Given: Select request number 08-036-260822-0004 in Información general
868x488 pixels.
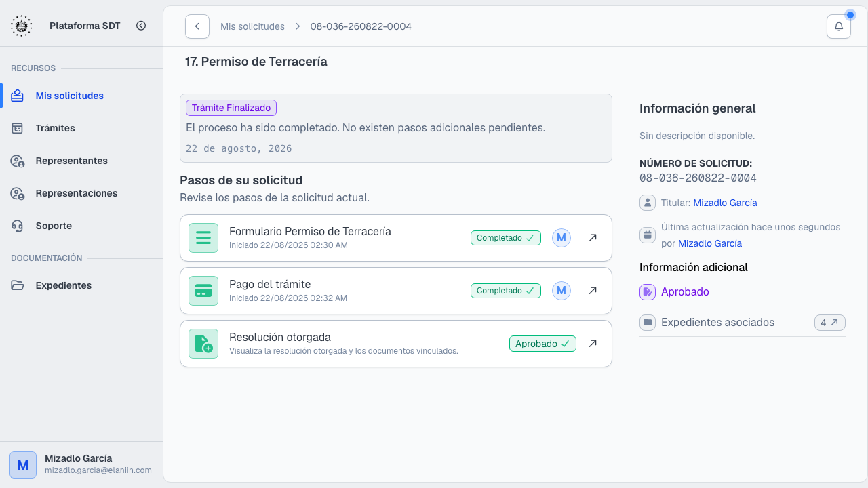Looking at the screenshot, I should point(698,178).
